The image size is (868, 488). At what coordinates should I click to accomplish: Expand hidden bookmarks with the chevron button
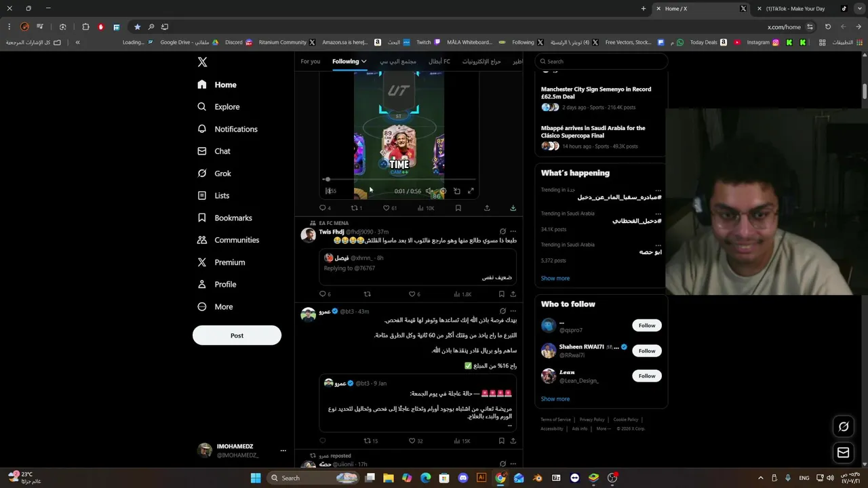pyautogui.click(x=77, y=42)
